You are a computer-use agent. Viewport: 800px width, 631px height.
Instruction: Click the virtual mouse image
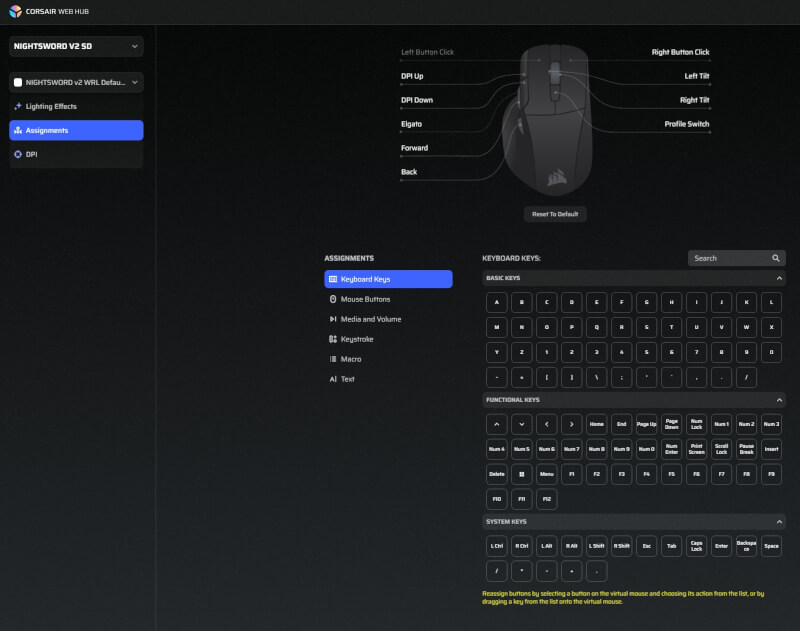[x=549, y=120]
